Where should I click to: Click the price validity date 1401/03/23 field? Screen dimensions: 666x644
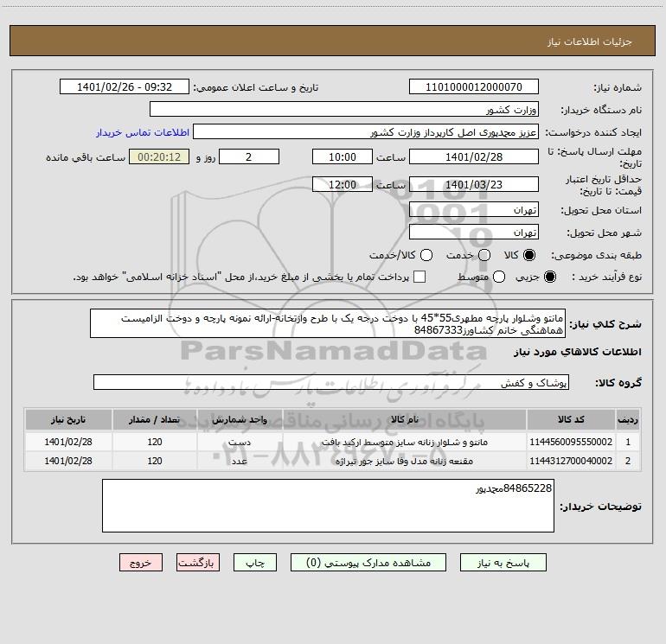click(474, 184)
